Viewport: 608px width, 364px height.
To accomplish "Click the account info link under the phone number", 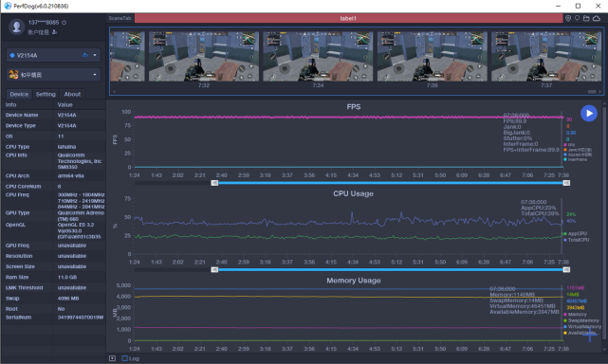I will 38,32.
